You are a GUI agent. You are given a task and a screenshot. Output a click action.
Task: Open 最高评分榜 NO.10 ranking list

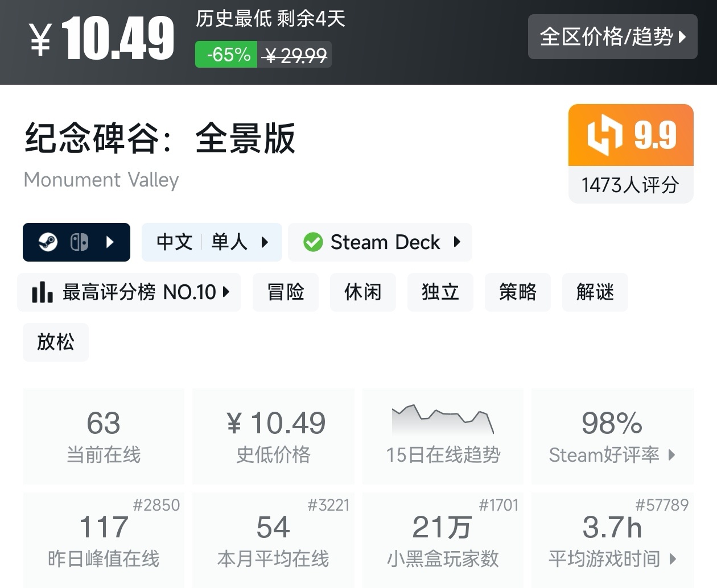pos(139,292)
